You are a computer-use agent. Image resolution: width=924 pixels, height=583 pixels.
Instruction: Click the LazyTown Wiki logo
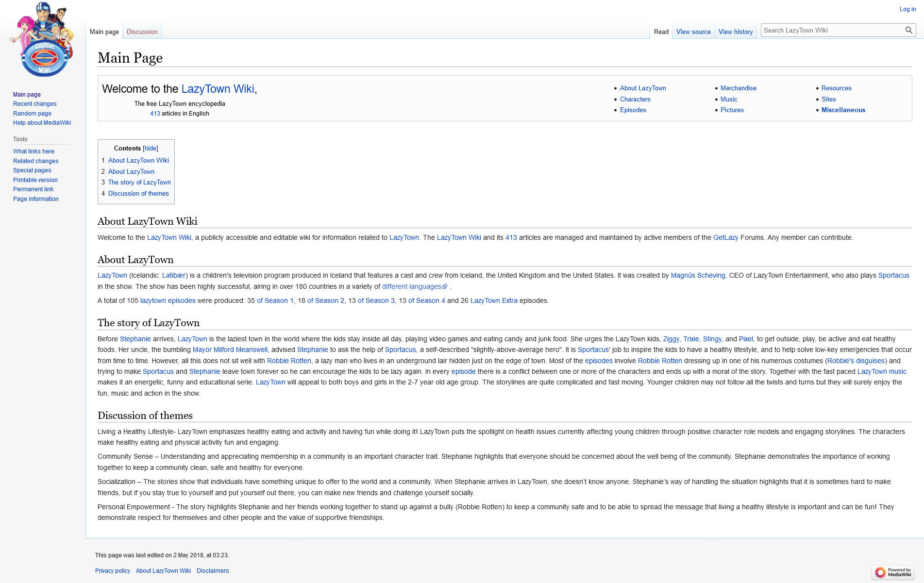point(43,40)
